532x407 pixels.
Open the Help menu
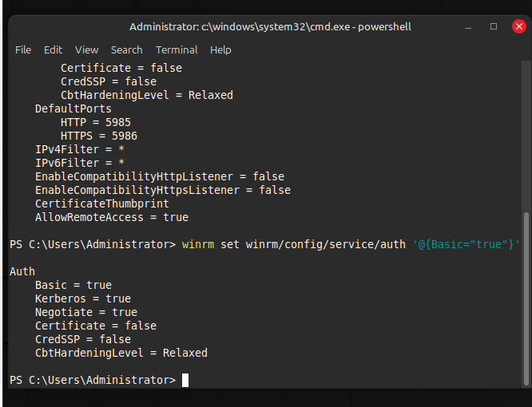click(x=220, y=49)
